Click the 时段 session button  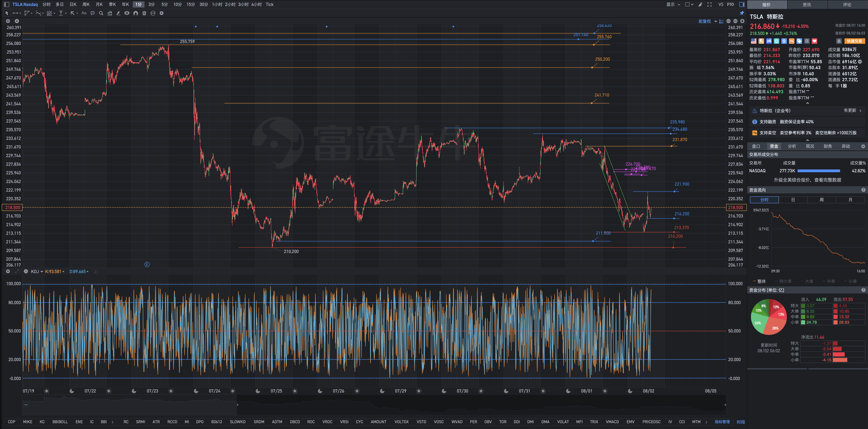coord(741,422)
